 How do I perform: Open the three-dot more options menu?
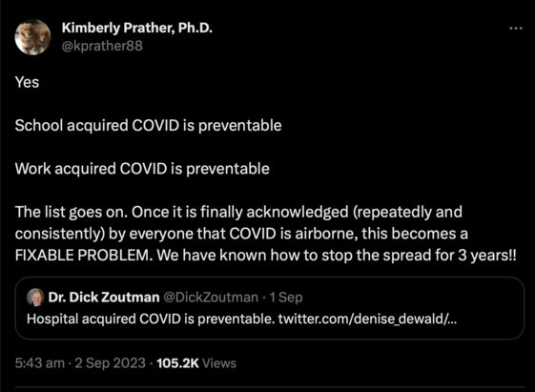coord(516,29)
